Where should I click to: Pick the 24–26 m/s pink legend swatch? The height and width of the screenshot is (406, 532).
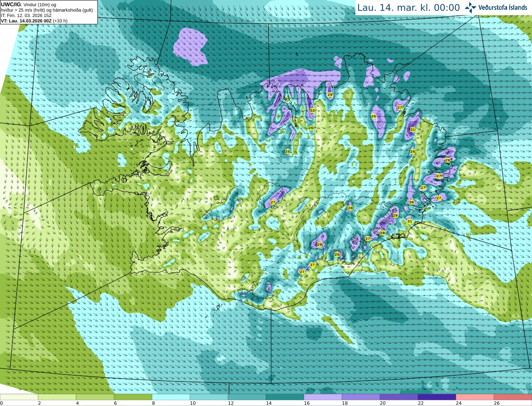(x=475, y=397)
